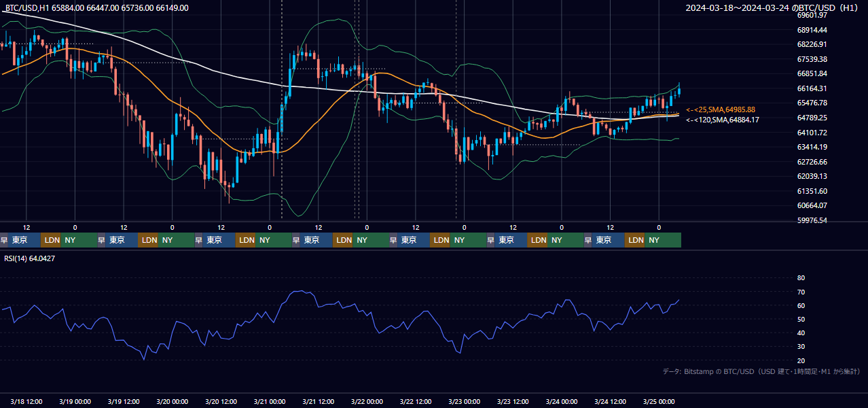Select the RSI(14) 64.0427 indicator label
Viewport: 868px width, 408px height.
(30, 258)
